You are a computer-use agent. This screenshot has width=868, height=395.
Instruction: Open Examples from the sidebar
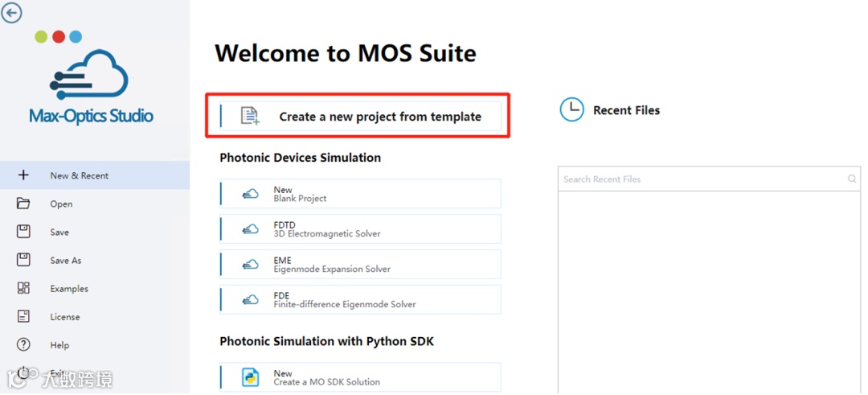95,288
